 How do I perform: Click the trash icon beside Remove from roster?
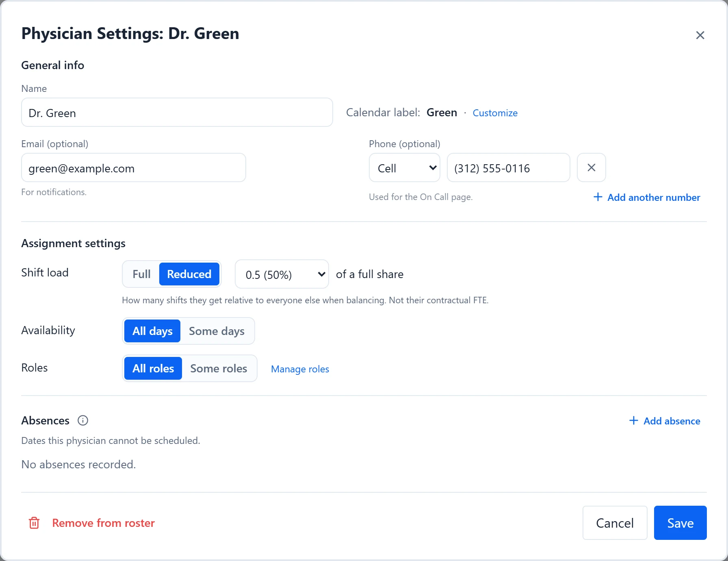point(34,523)
